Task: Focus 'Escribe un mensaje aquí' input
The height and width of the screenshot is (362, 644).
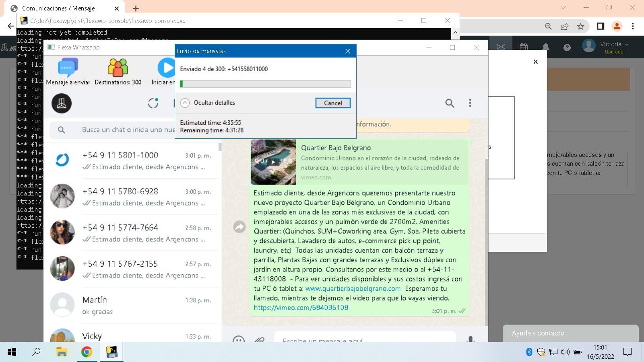Action: click(x=365, y=337)
